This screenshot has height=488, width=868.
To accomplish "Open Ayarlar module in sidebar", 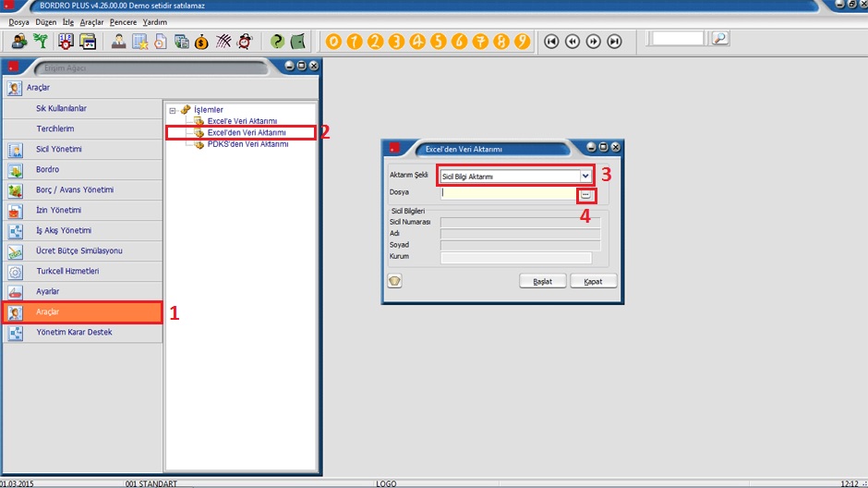I will point(82,291).
